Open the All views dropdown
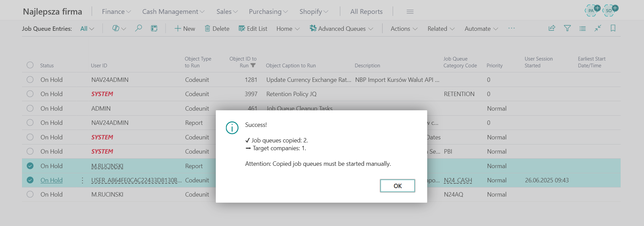 (87, 29)
